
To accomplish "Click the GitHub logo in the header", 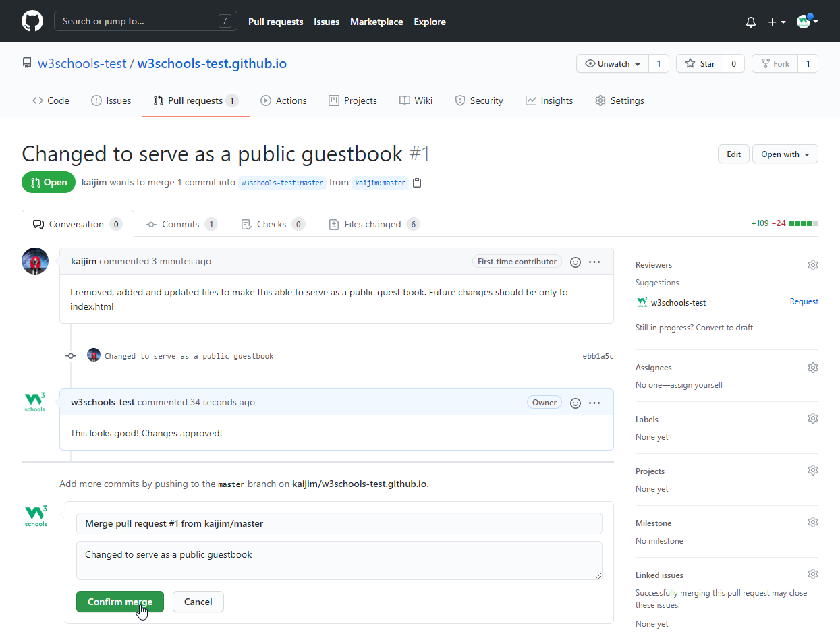I will [x=32, y=21].
